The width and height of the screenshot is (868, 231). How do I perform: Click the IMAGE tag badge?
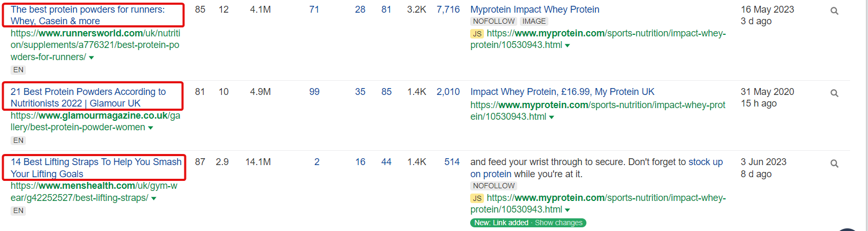[534, 21]
